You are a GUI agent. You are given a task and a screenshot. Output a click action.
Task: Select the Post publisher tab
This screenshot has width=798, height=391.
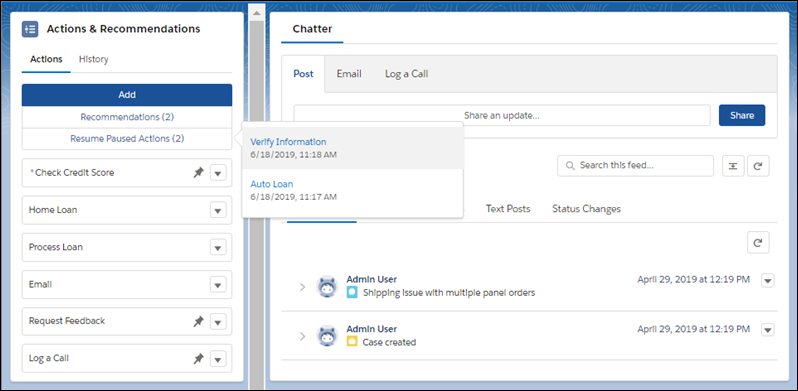(303, 74)
